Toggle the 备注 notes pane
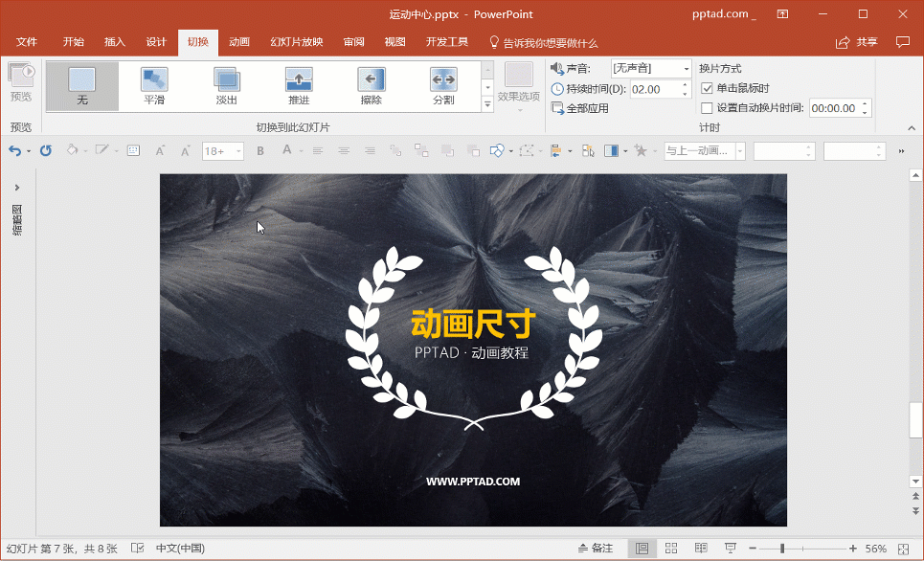This screenshot has height=561, width=924. [x=595, y=549]
